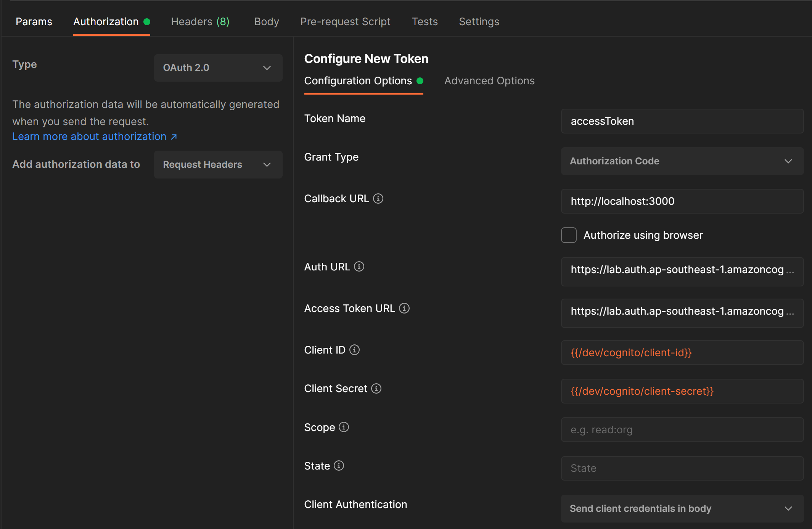
Task: Click the Client ID variable field
Action: [x=682, y=353]
